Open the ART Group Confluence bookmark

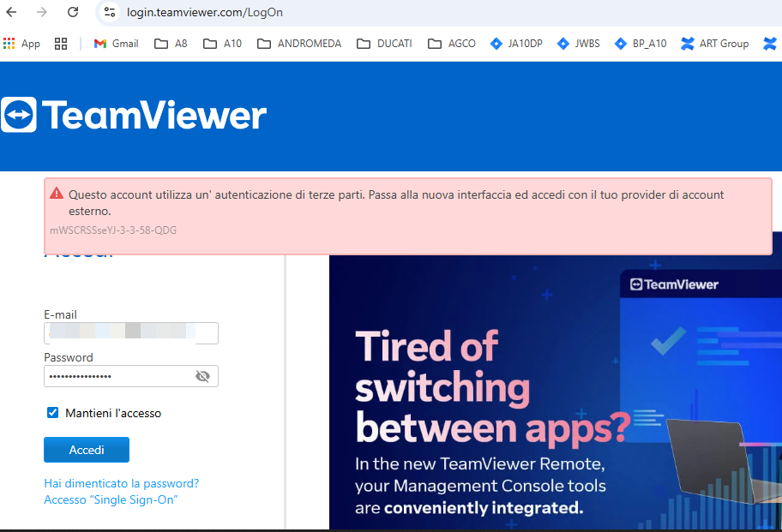714,44
